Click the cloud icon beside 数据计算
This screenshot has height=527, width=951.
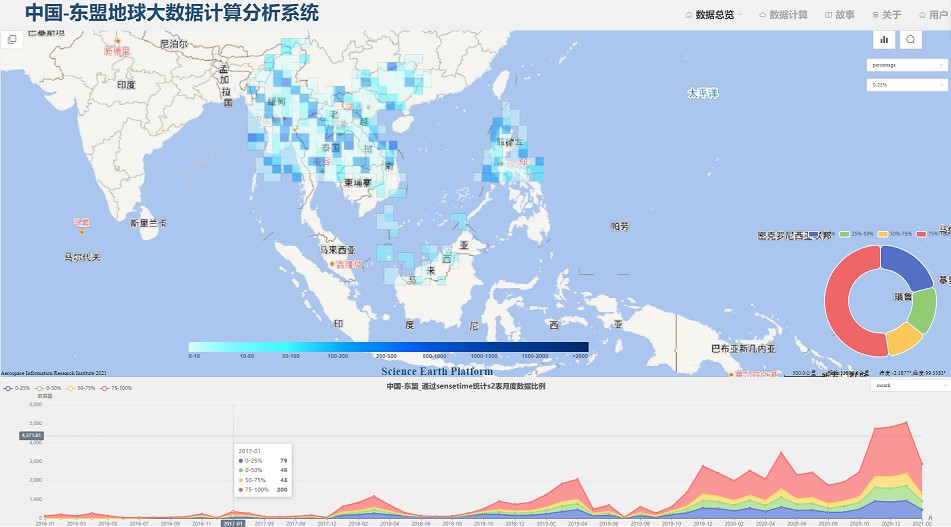[x=763, y=15]
